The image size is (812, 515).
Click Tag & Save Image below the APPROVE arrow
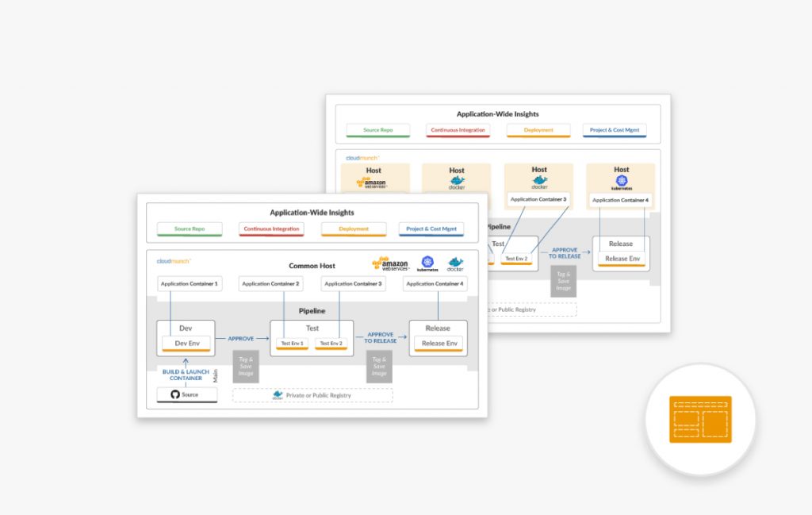click(x=246, y=367)
